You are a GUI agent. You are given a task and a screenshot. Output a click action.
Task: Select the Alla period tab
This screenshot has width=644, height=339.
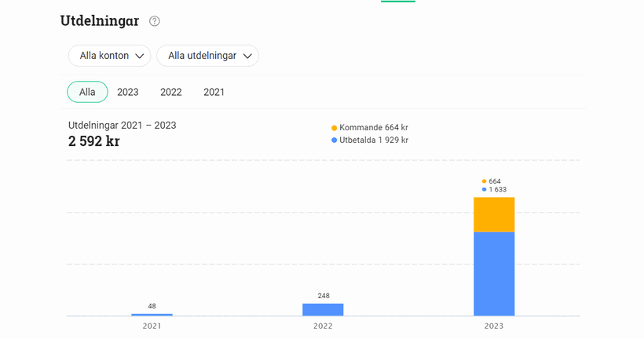(x=87, y=92)
